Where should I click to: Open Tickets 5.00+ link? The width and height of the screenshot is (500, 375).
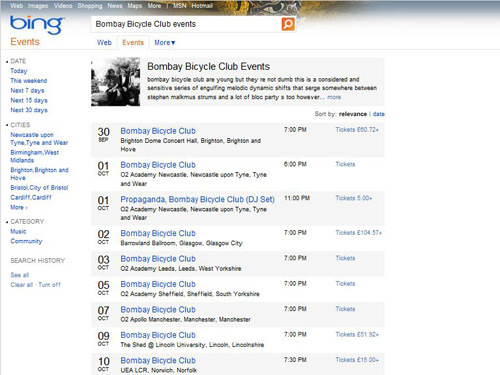click(x=354, y=198)
